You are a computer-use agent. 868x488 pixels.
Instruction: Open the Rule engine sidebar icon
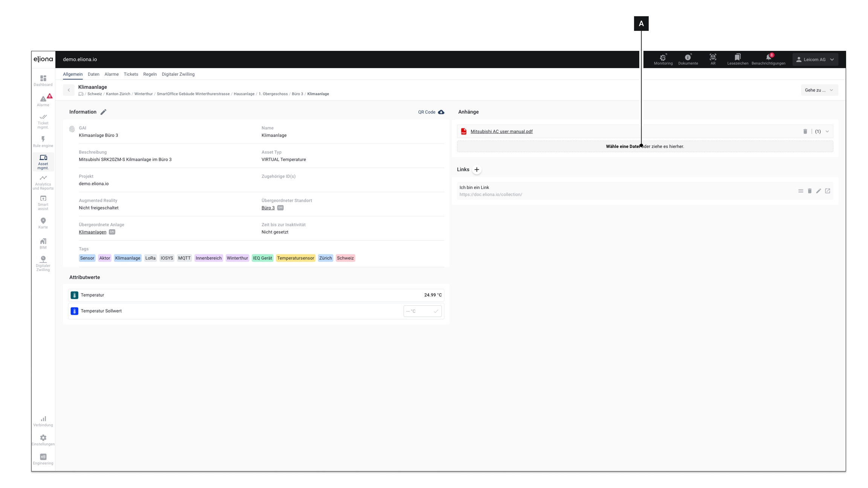(x=43, y=142)
